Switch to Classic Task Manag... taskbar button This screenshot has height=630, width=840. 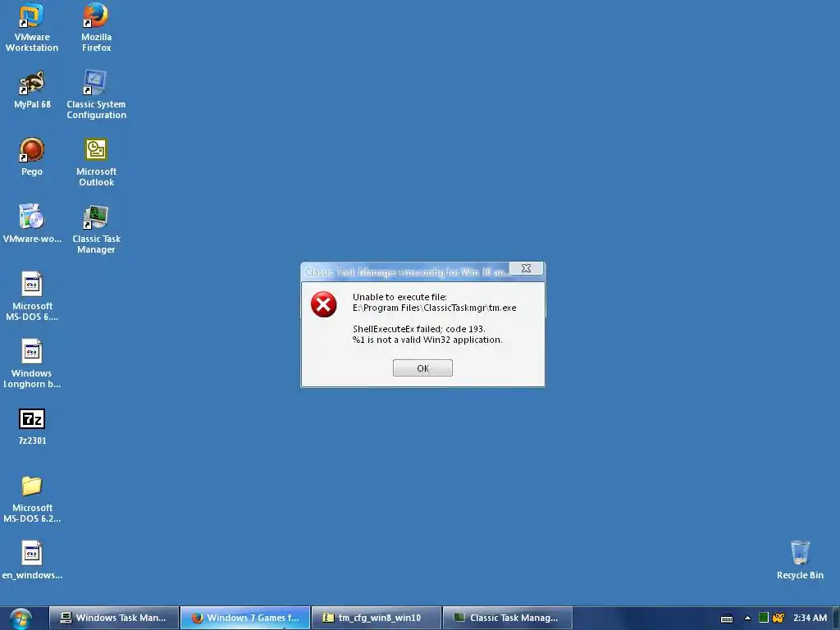pyautogui.click(x=508, y=618)
